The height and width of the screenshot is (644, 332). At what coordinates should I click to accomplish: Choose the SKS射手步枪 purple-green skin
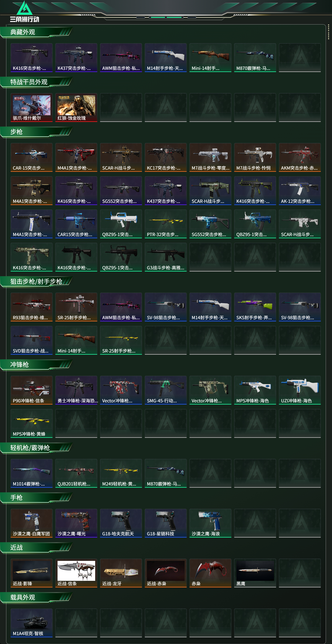pos(255,307)
